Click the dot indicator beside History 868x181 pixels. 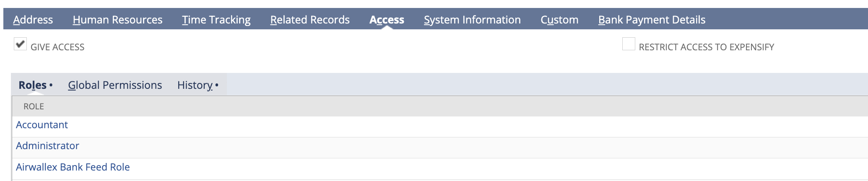(x=217, y=85)
